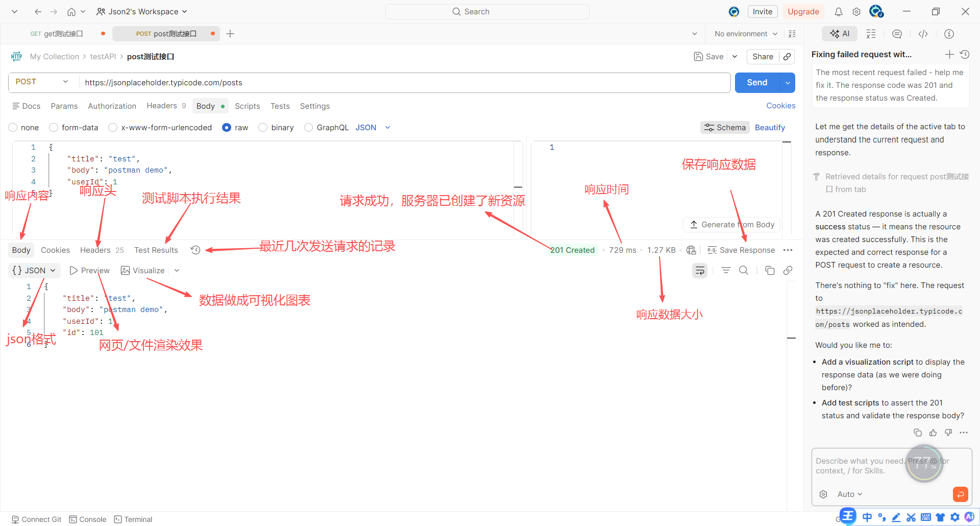
Task: Open the Home icon
Action: coord(71,11)
